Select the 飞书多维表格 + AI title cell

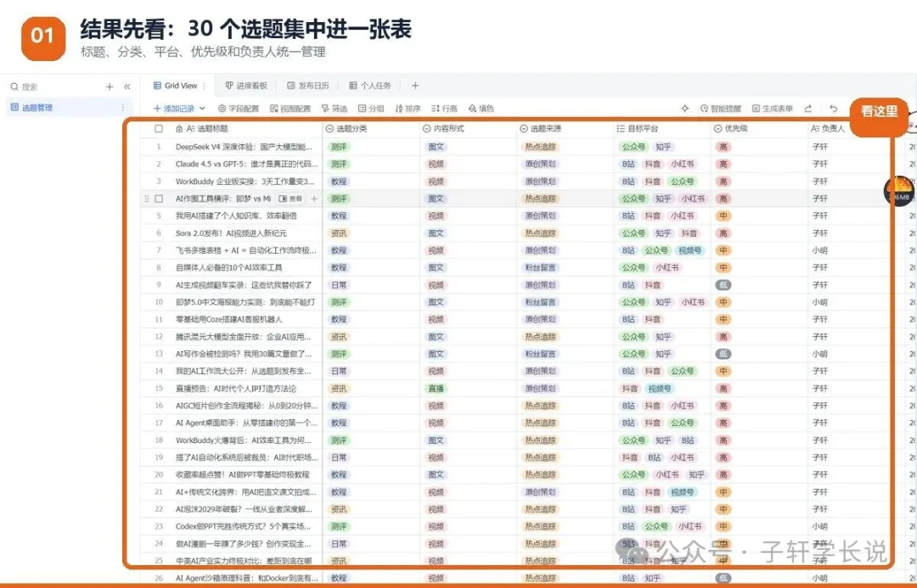245,250
